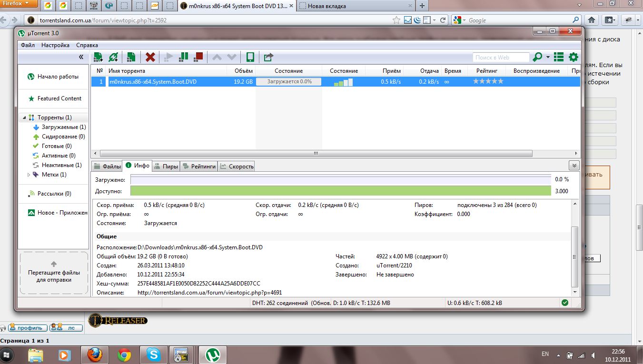Switch to the Инфо tab
The width and height of the screenshot is (643, 364).
point(137,166)
